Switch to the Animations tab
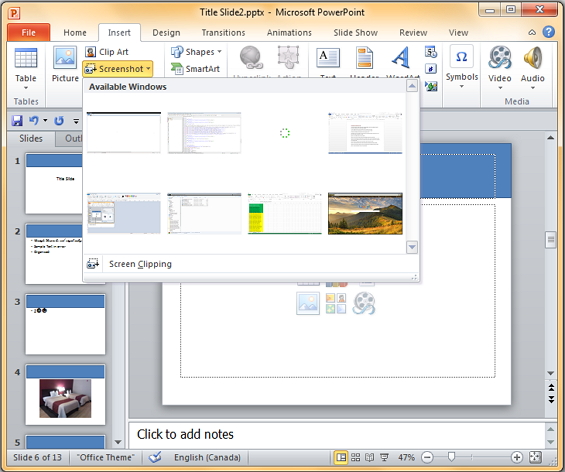Screen dimensions: 565x472 [289, 32]
